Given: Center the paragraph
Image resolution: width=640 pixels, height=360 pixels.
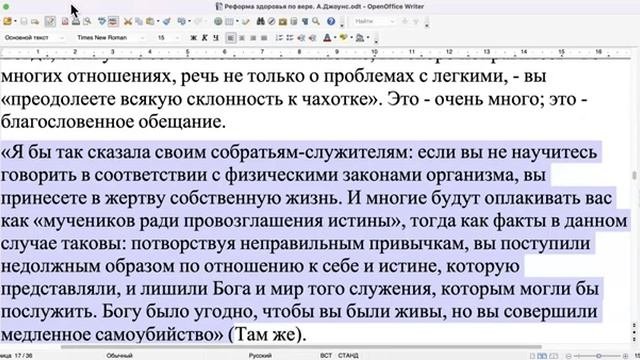Looking at the screenshot, I should coord(242,38).
